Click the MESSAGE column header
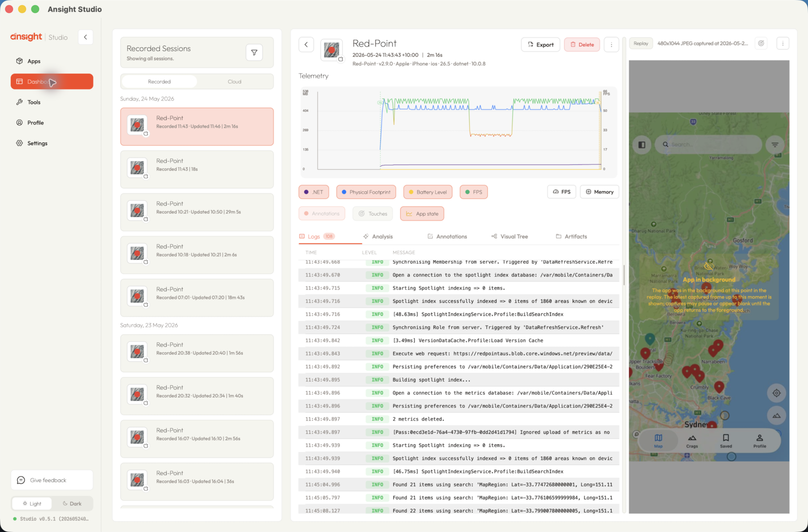Screen dimensions: 808x532 pos(403,252)
